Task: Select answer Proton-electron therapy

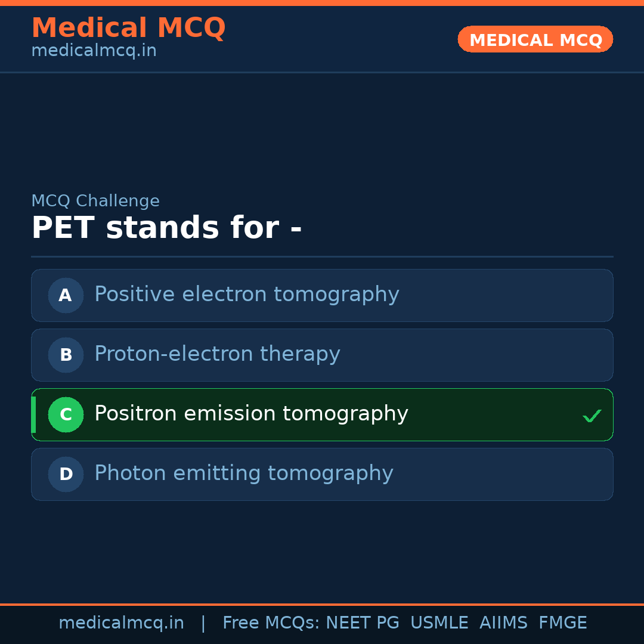Action: point(217,354)
